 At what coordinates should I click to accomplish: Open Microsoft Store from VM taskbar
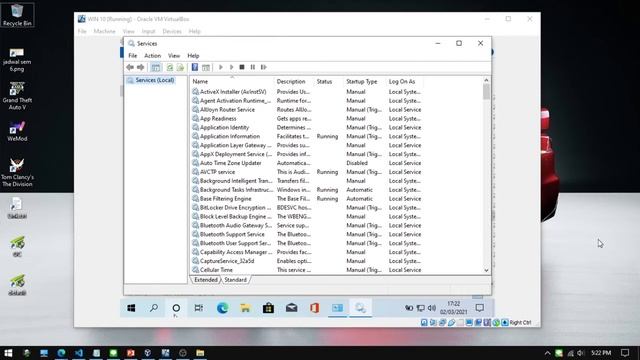[268, 308]
